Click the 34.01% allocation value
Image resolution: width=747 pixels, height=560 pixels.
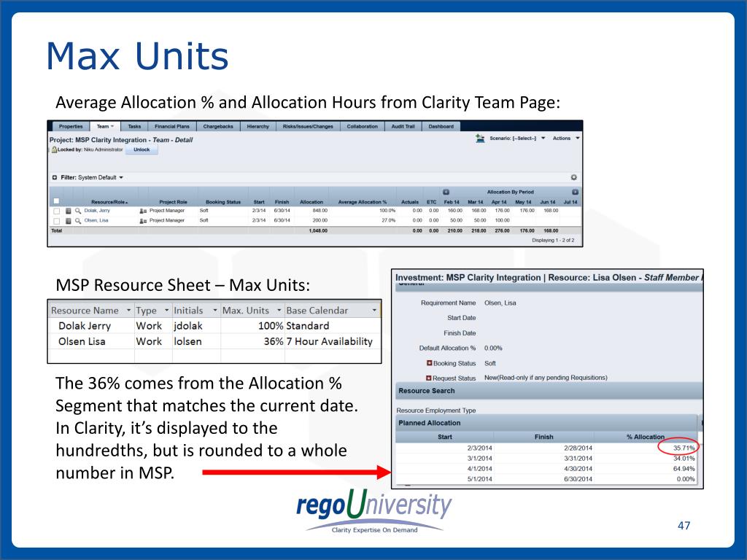tap(684, 459)
